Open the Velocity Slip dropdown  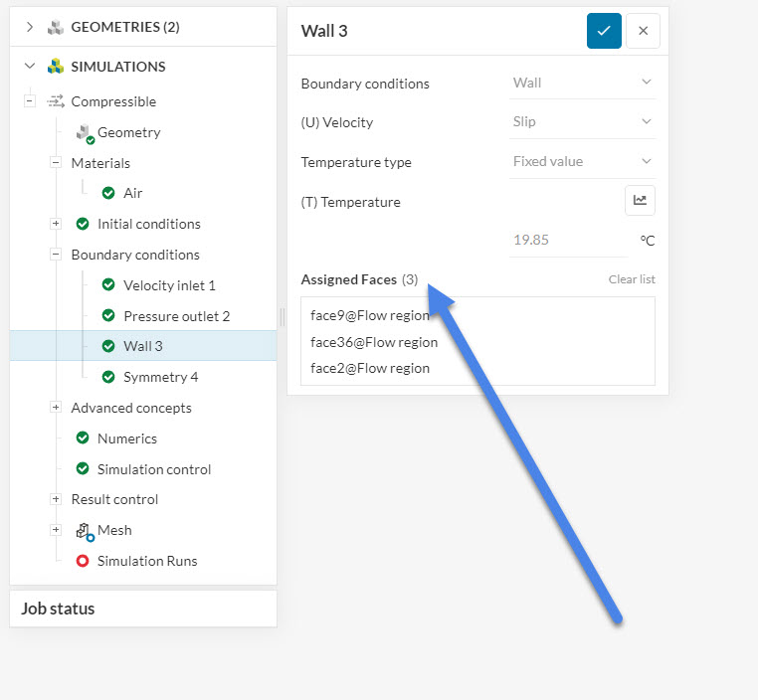click(582, 122)
